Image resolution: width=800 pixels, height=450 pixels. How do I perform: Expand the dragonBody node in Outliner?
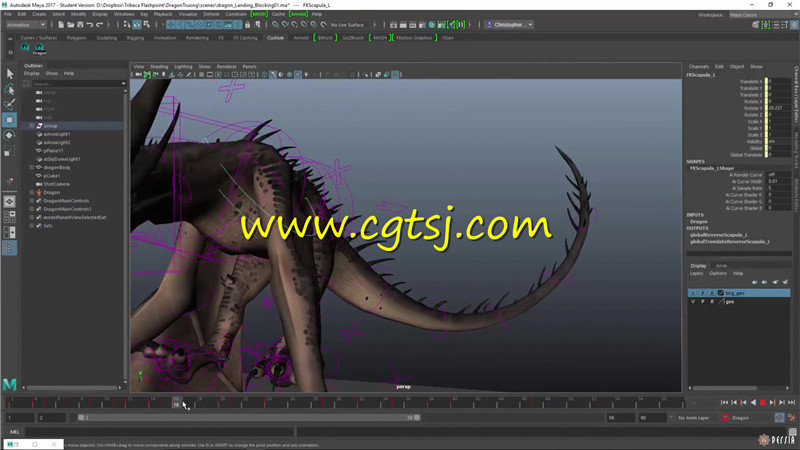tap(32, 167)
